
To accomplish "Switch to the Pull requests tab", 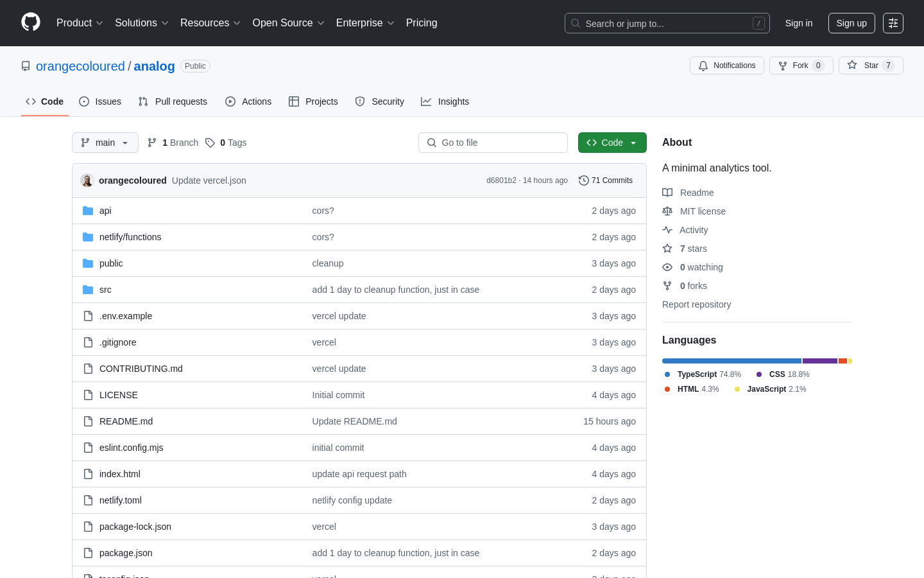I will tap(173, 101).
